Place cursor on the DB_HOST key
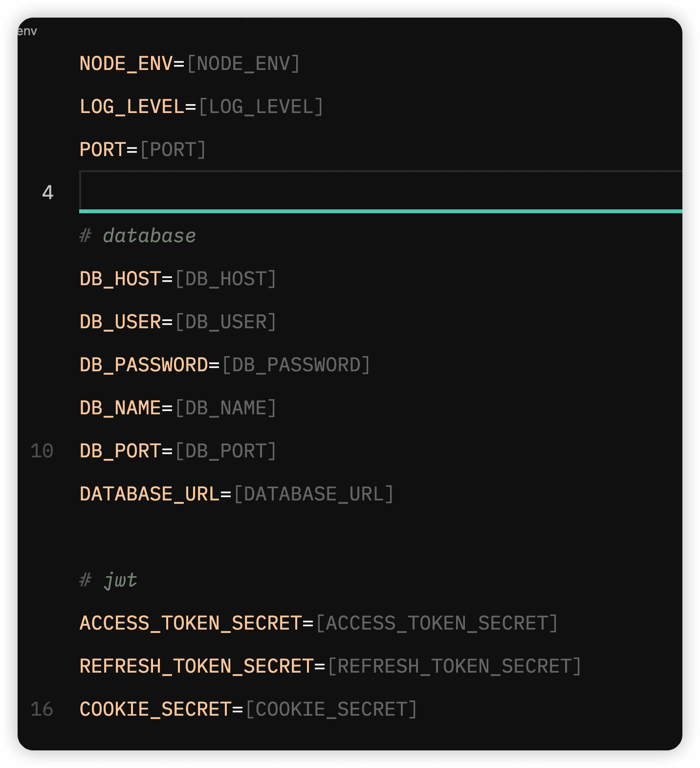 [120, 279]
